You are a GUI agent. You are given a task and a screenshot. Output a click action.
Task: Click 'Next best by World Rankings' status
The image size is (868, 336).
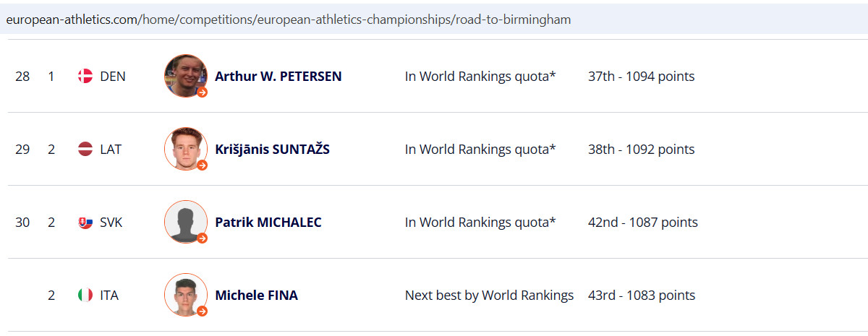489,296
